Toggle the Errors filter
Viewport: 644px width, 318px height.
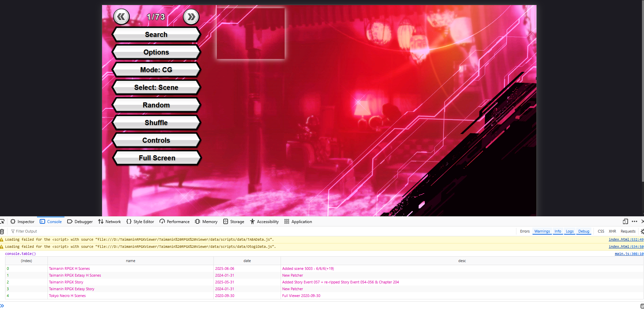525,231
